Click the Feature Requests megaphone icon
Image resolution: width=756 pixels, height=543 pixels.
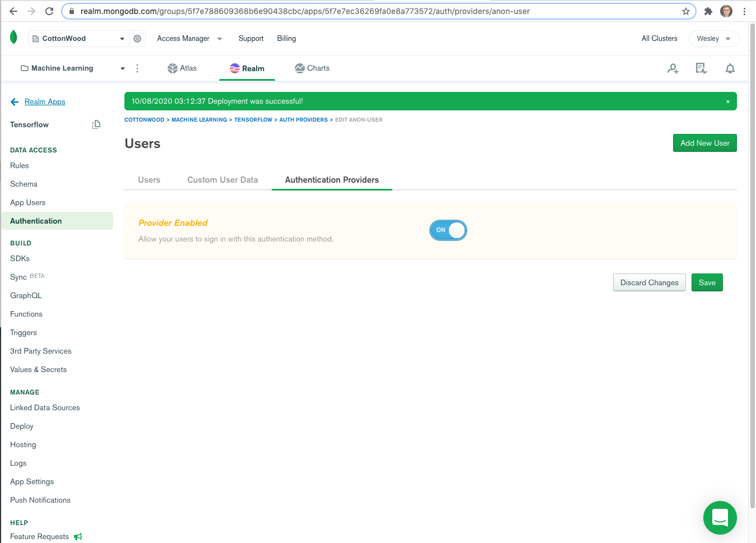78,537
